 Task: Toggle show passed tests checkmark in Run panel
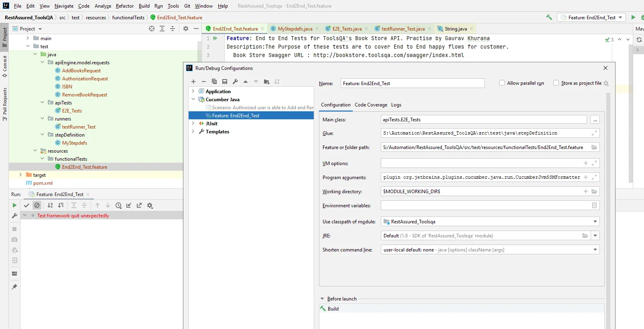[26, 205]
